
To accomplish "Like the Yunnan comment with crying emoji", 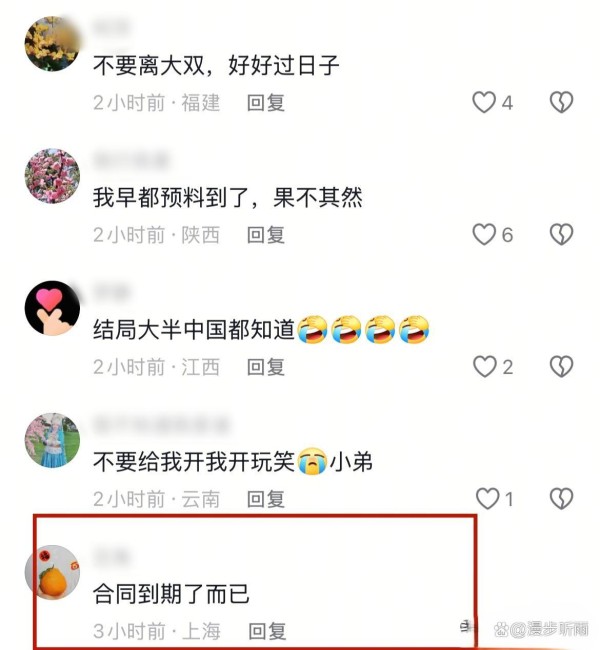I will pos(487,499).
